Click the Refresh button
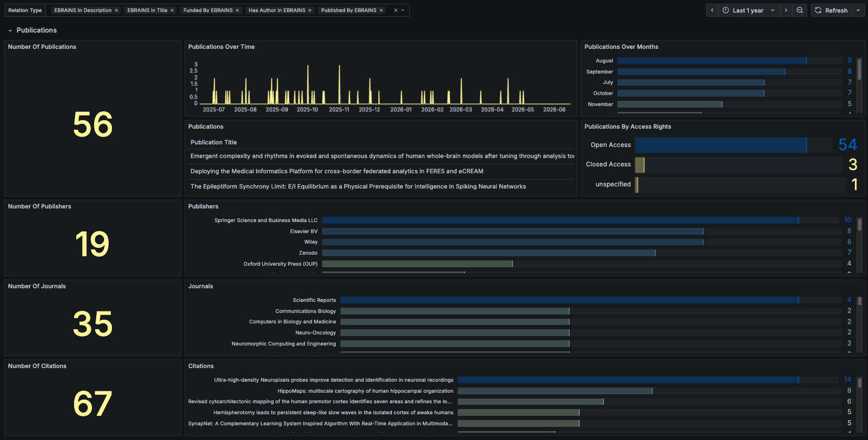868x440 pixels. [831, 11]
